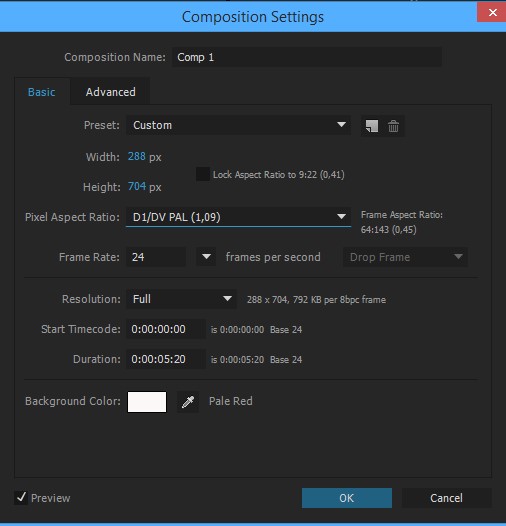Toggle the Preview checkbox
The height and width of the screenshot is (526, 506).
coord(21,497)
